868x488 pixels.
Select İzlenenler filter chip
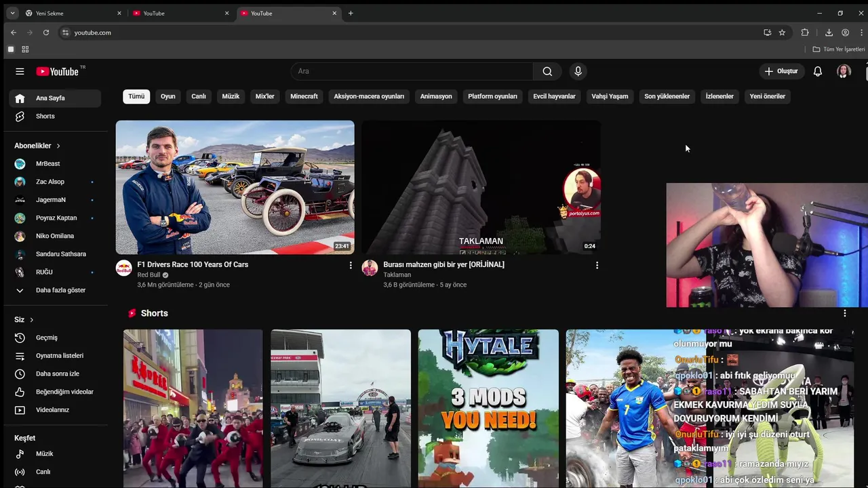pos(719,96)
